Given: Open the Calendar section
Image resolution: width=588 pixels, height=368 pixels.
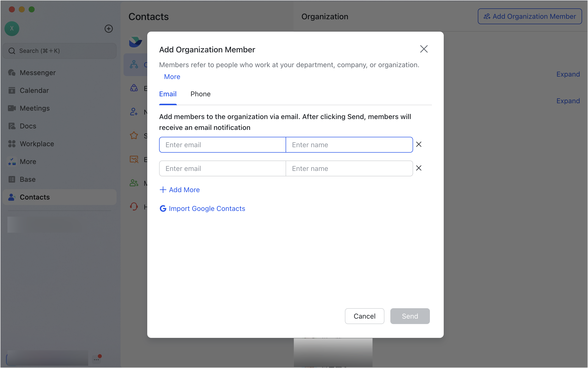Looking at the screenshot, I should tap(34, 90).
